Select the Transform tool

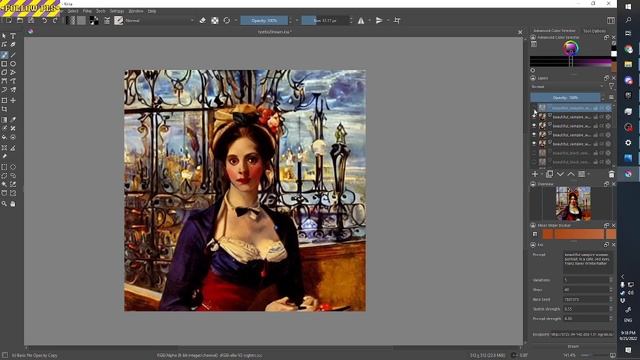point(4,100)
